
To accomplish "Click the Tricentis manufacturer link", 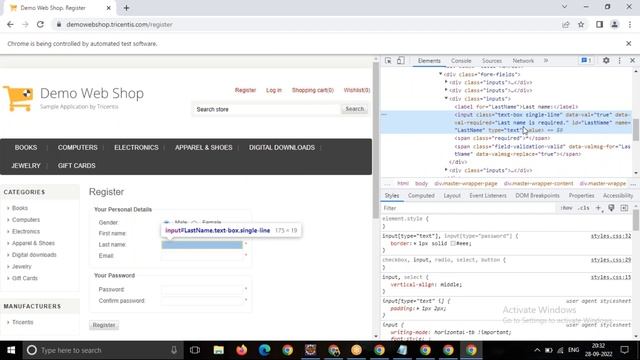I will point(22,322).
